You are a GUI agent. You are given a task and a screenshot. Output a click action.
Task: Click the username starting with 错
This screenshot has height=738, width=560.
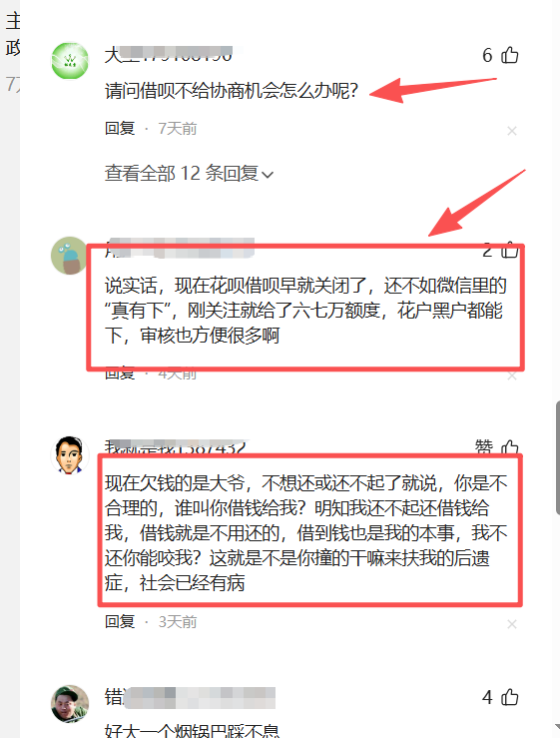[190, 697]
